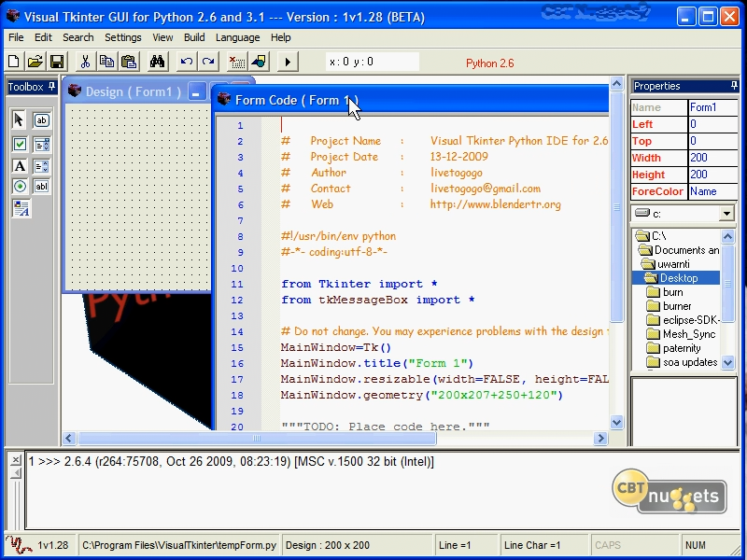
Task: Select the list widget beside the label tool
Action: [41, 166]
